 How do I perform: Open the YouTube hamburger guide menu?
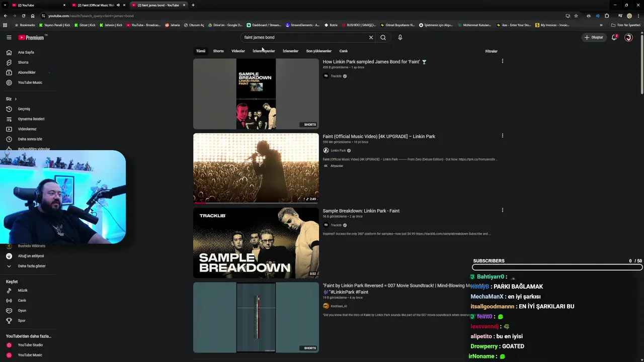click(x=9, y=37)
